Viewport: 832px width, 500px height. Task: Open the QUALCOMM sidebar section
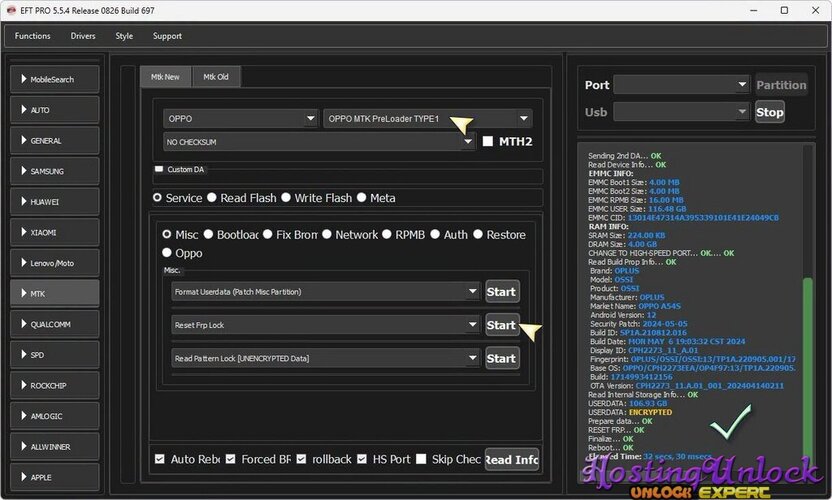[54, 324]
